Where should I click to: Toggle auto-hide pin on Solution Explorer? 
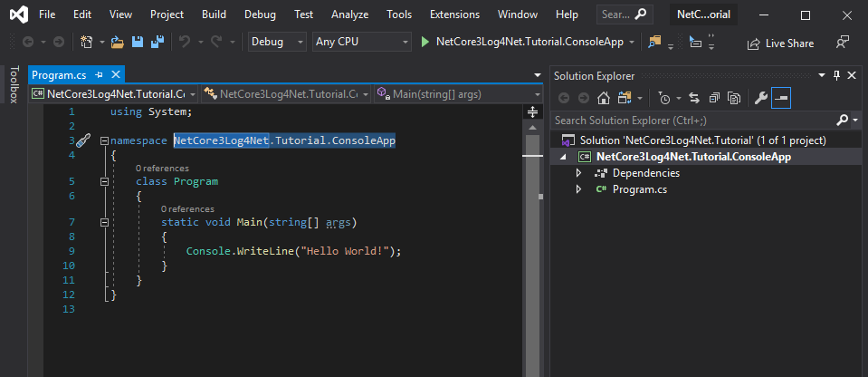836,75
